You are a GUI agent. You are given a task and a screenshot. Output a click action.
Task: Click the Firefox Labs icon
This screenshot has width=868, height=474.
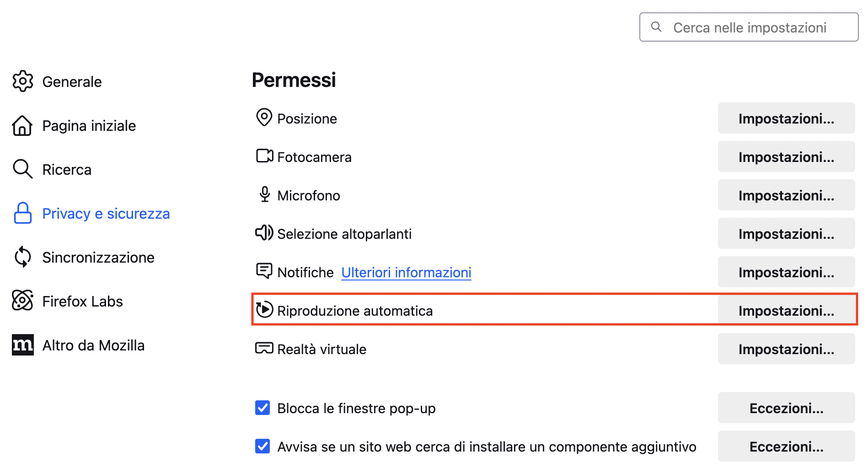coord(22,301)
